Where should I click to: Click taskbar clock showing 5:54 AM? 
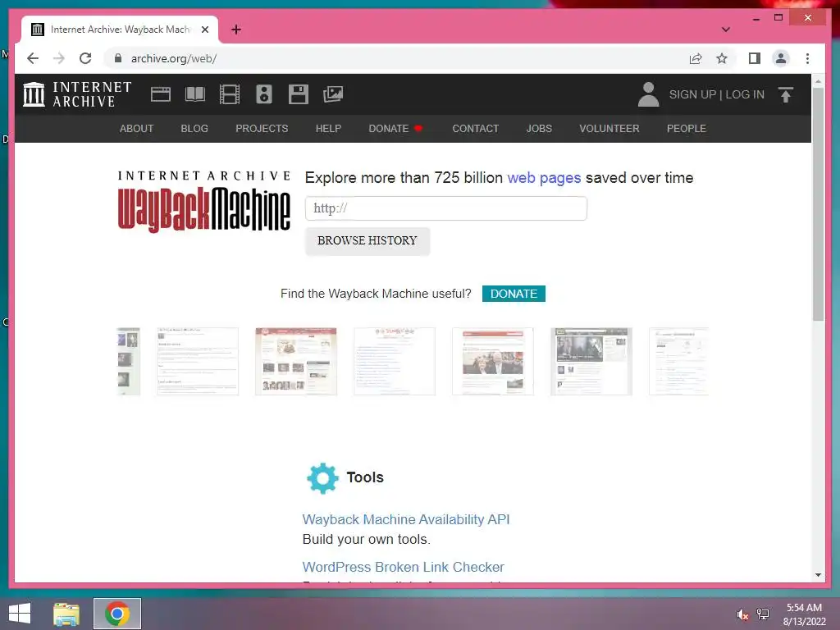(804, 614)
